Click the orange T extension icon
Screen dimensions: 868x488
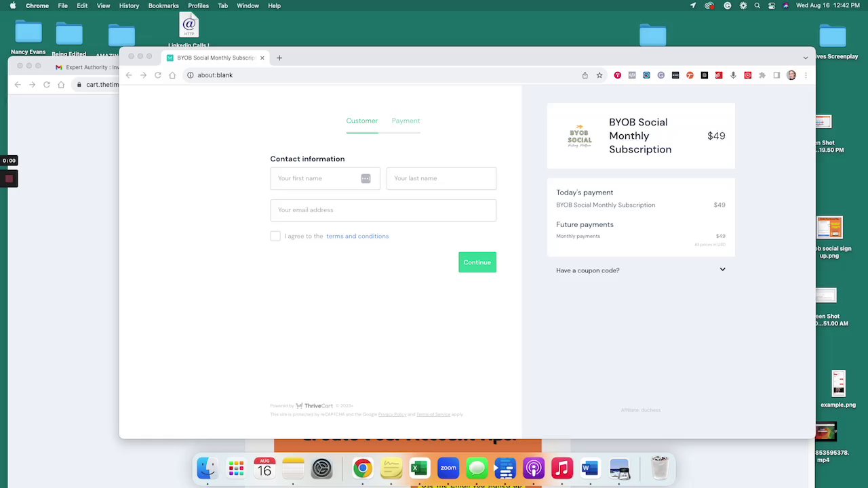690,75
